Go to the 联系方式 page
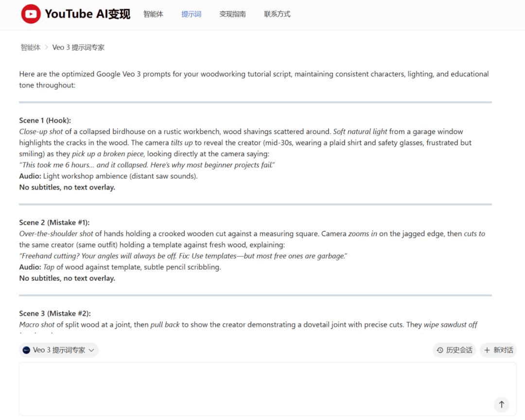The height and width of the screenshot is (420, 525). coord(277,14)
